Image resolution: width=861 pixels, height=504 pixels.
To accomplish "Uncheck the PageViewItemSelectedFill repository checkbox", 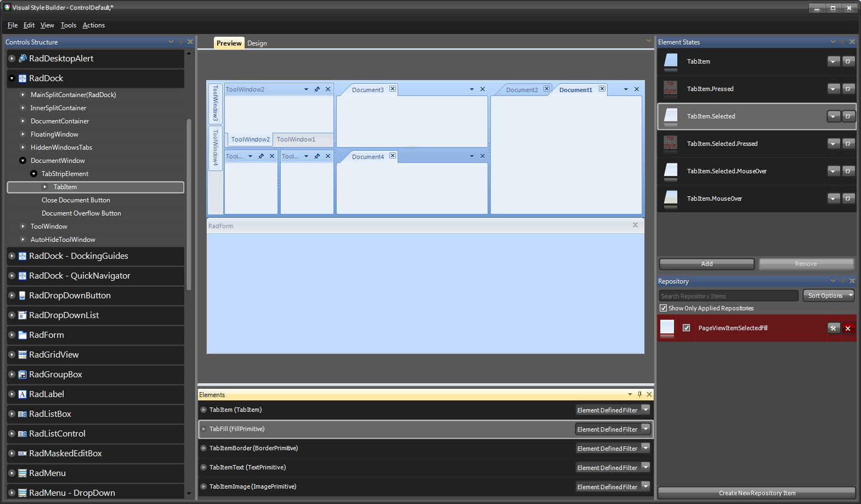I will point(686,328).
